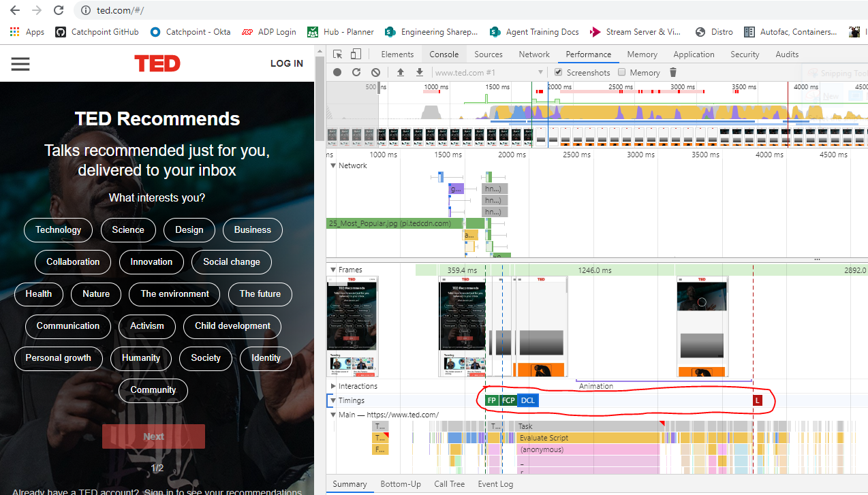868x495 pixels.
Task: Toggle the Child development interest pill
Action: pos(232,325)
